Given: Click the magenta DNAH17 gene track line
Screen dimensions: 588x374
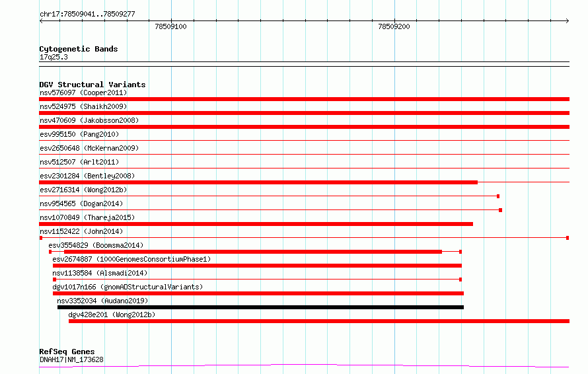Looking at the screenshot, I should (304, 365).
